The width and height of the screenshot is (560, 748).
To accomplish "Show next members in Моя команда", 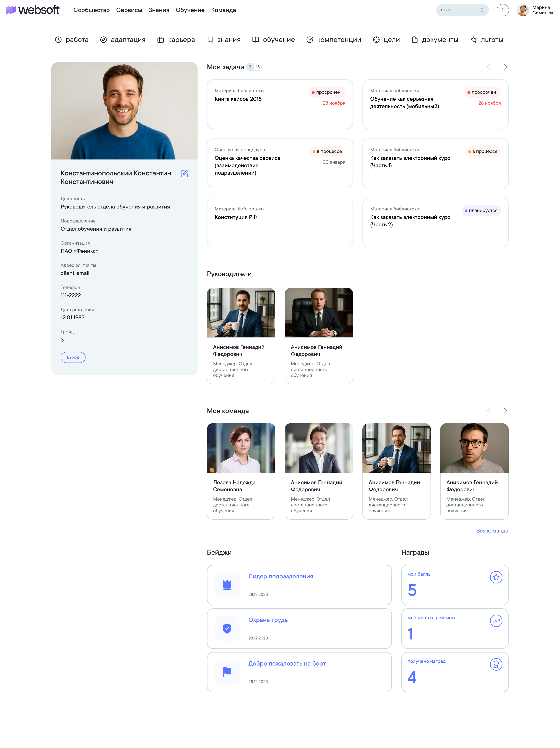I will (x=505, y=411).
